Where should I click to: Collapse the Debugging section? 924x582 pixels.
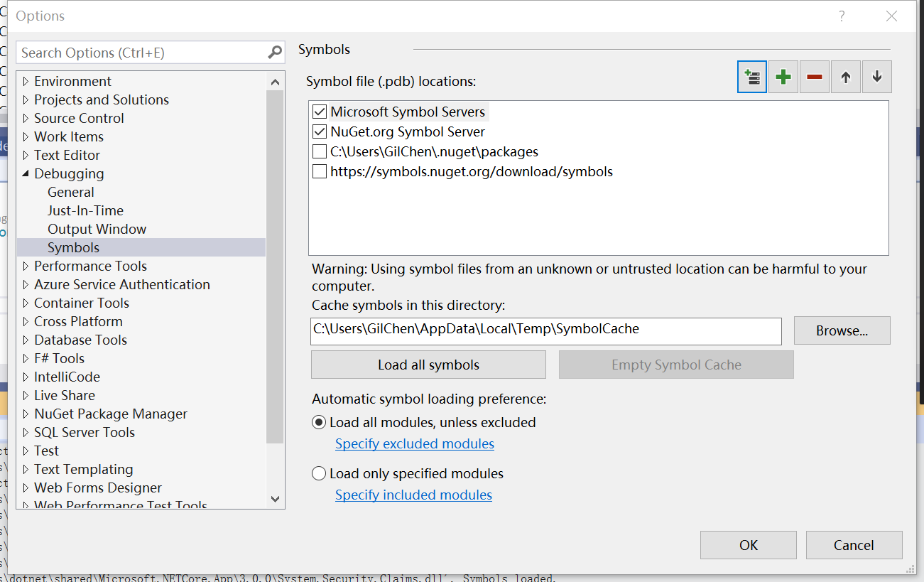click(25, 173)
